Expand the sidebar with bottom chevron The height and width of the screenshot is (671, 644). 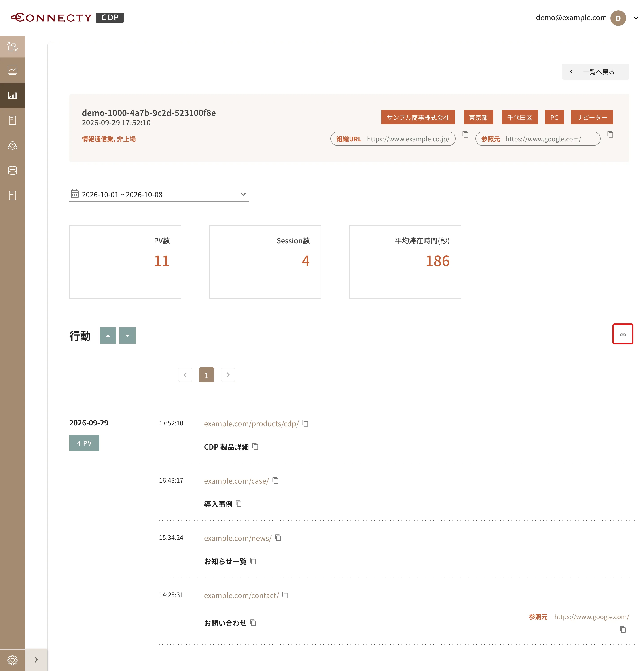tap(36, 660)
